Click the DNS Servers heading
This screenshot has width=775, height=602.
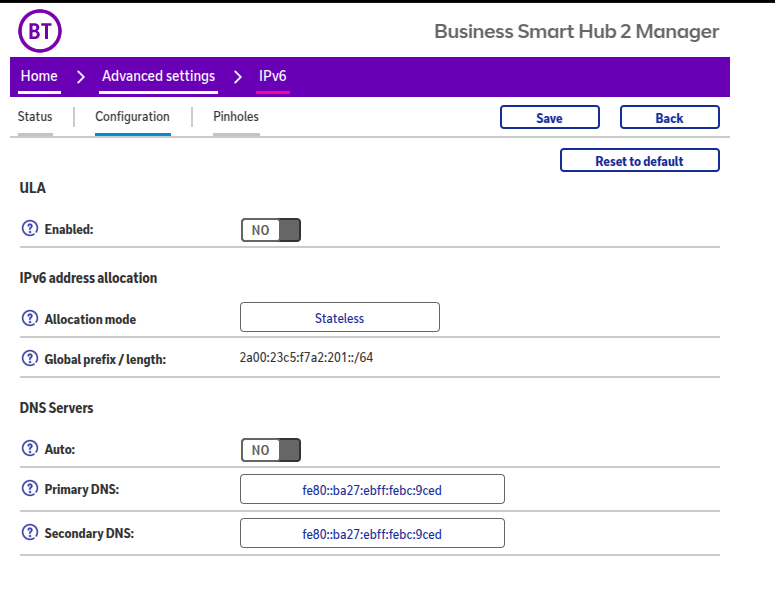click(56, 408)
